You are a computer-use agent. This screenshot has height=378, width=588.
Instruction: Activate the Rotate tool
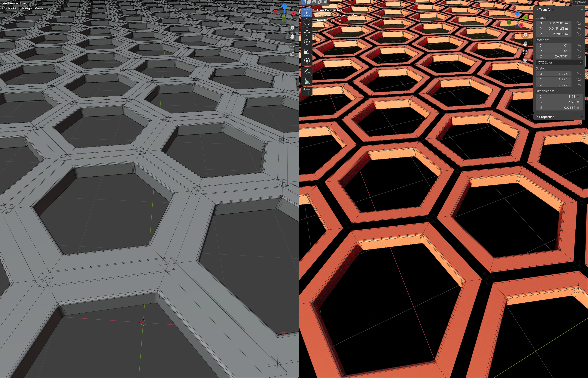(307, 42)
